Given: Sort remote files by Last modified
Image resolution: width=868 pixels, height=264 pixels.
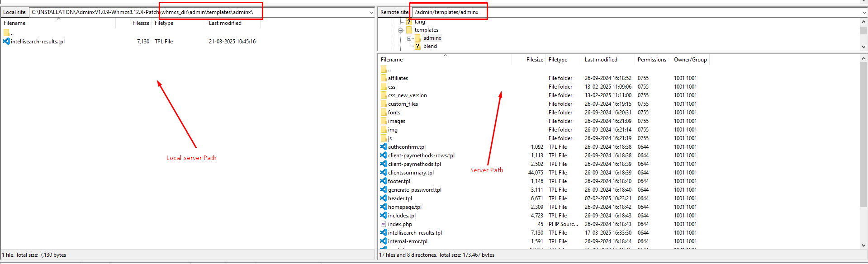Looking at the screenshot, I should [x=601, y=60].
